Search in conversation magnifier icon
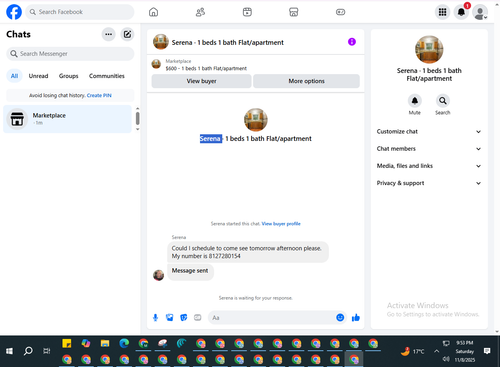 tap(443, 100)
